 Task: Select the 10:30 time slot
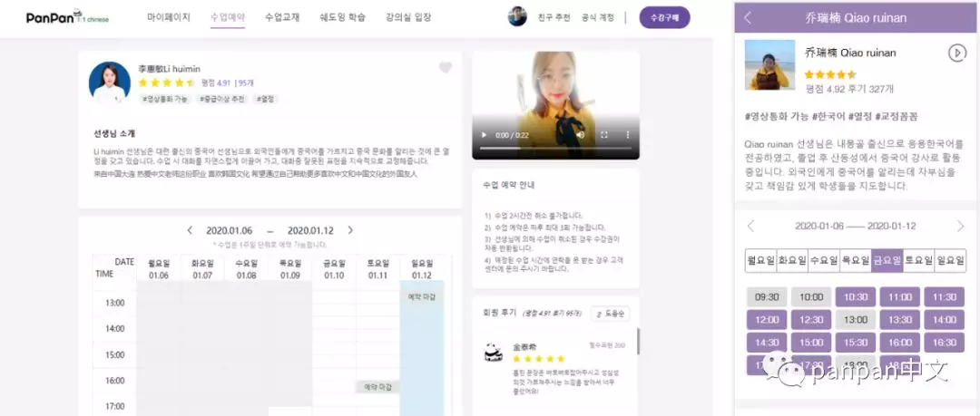pos(855,297)
